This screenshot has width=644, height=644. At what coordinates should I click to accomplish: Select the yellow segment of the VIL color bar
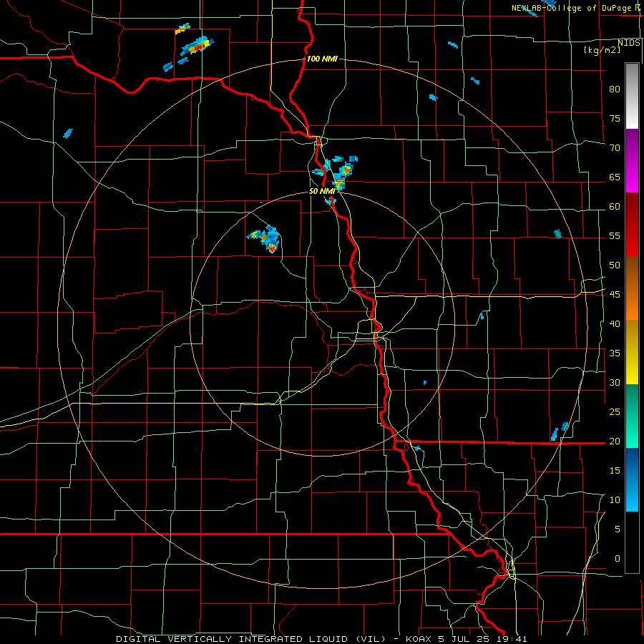632,352
